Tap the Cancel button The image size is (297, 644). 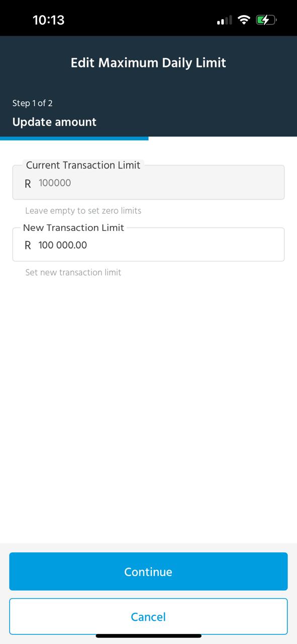[x=148, y=617]
